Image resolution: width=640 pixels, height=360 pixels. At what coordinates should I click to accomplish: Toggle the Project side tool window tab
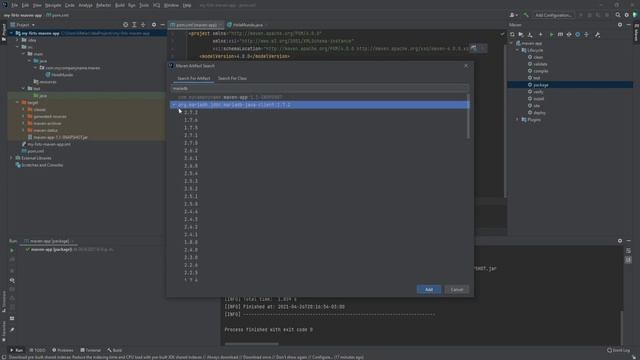pos(4,32)
